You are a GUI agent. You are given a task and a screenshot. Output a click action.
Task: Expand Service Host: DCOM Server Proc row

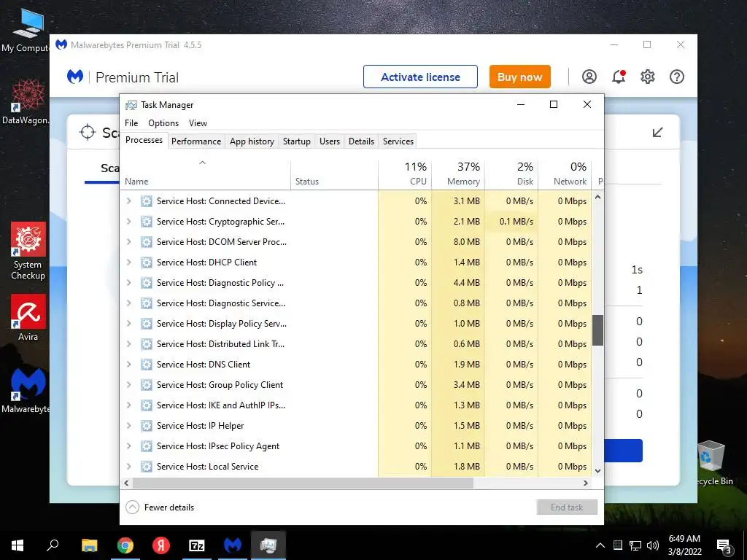click(x=128, y=242)
